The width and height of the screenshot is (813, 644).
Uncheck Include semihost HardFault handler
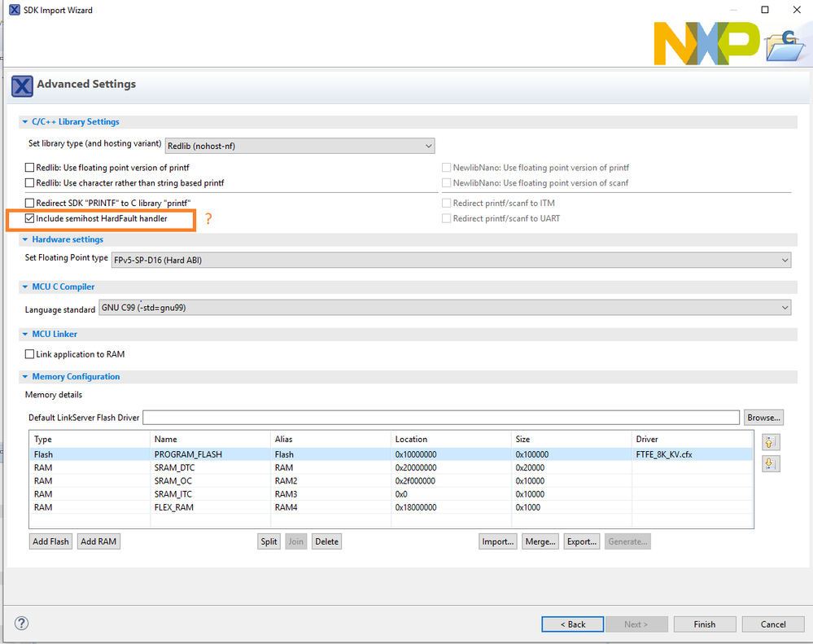point(29,218)
